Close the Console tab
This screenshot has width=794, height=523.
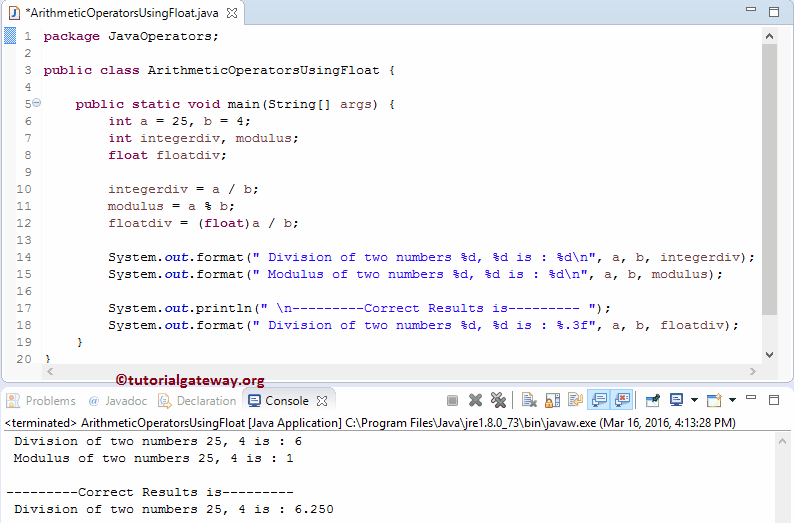(322, 401)
